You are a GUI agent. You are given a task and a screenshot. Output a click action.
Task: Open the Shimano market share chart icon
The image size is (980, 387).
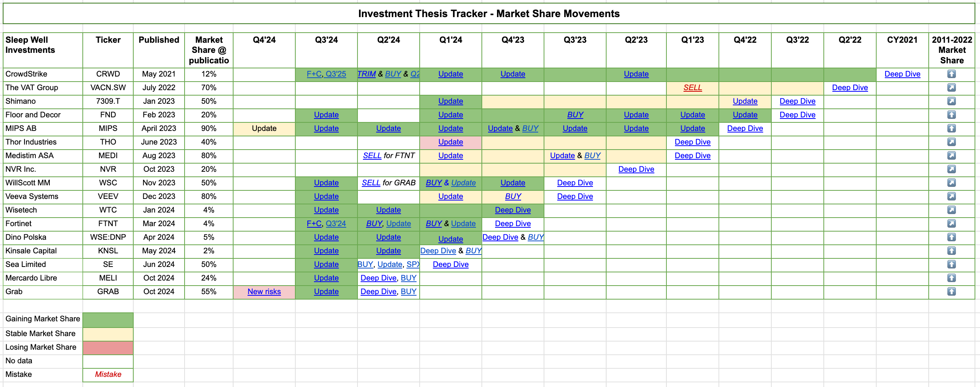(951, 101)
